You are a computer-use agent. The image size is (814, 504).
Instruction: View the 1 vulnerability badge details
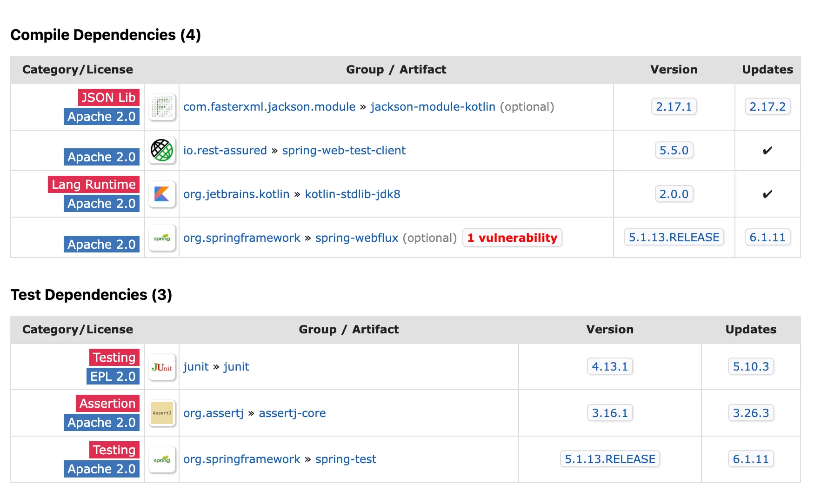512,238
